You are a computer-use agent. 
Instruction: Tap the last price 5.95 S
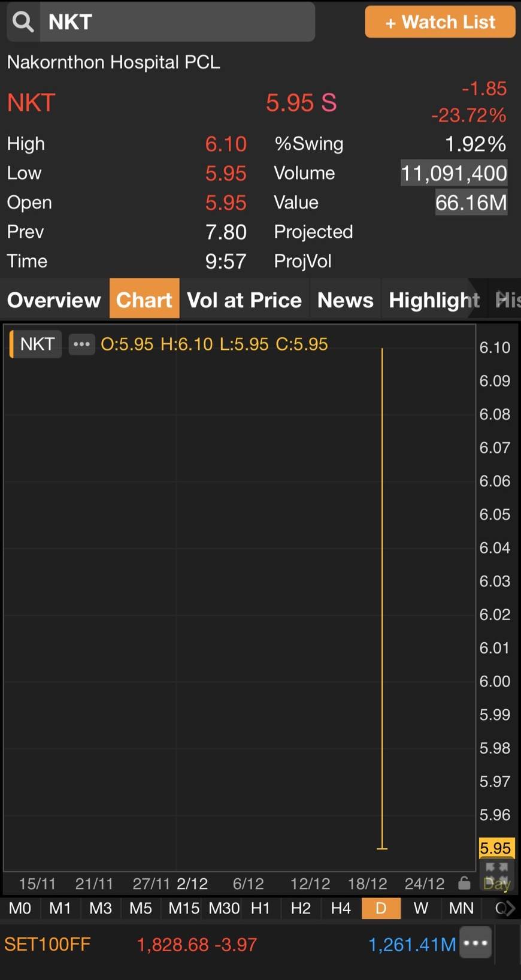coord(301,103)
